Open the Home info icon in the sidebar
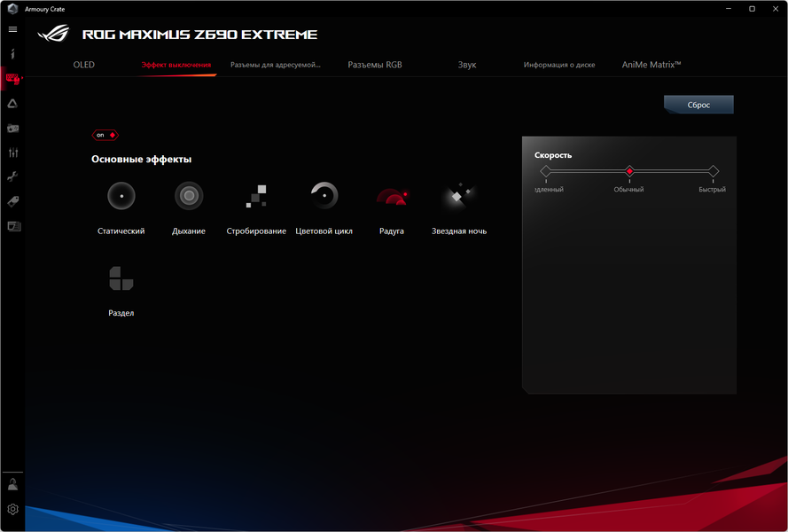 (x=12, y=53)
